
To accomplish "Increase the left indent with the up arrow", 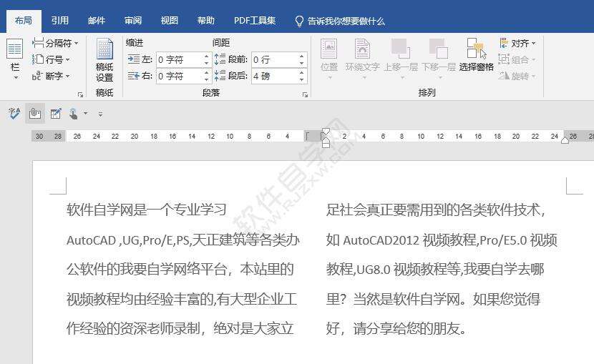I will [x=206, y=56].
